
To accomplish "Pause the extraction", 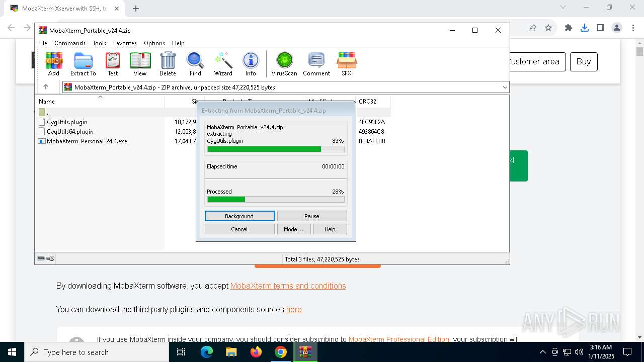I will (312, 216).
